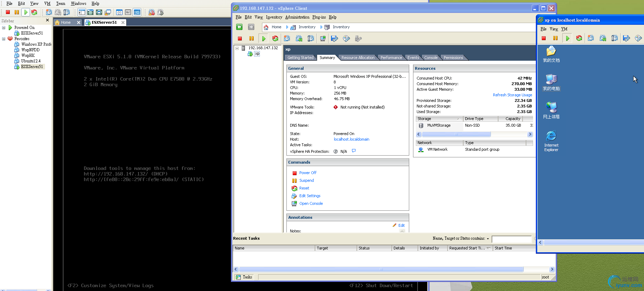Image resolution: width=644 pixels, height=291 pixels.
Task: Collapse the Favorites sidebar group
Action: (4, 39)
